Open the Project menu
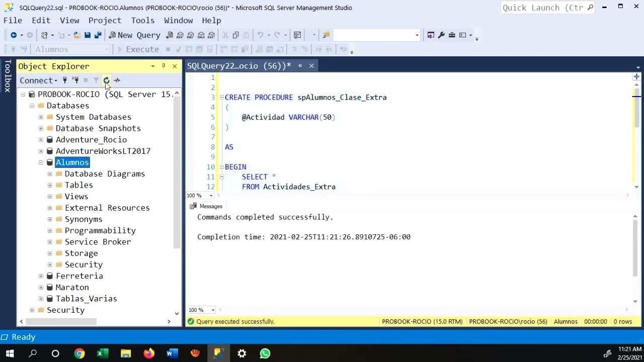 pyautogui.click(x=105, y=21)
